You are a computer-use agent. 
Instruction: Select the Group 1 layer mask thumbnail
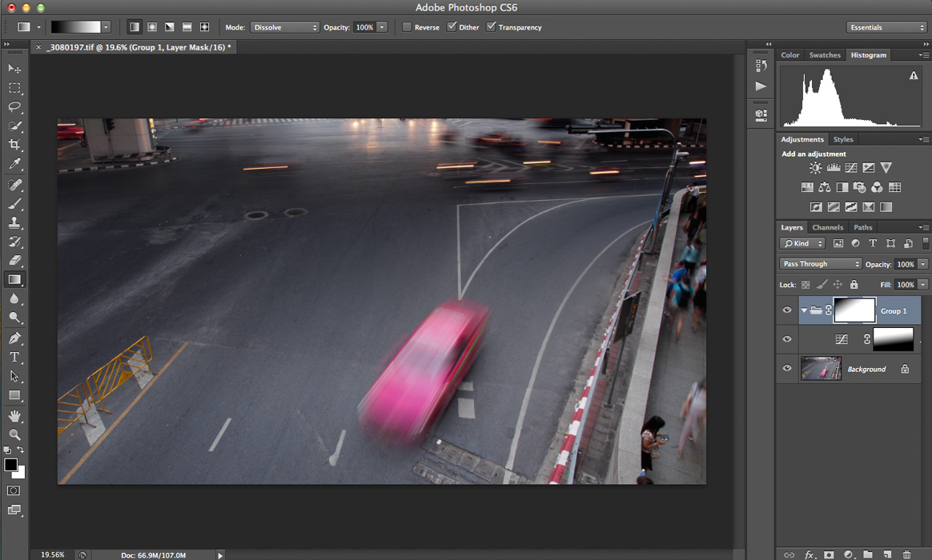pos(854,310)
